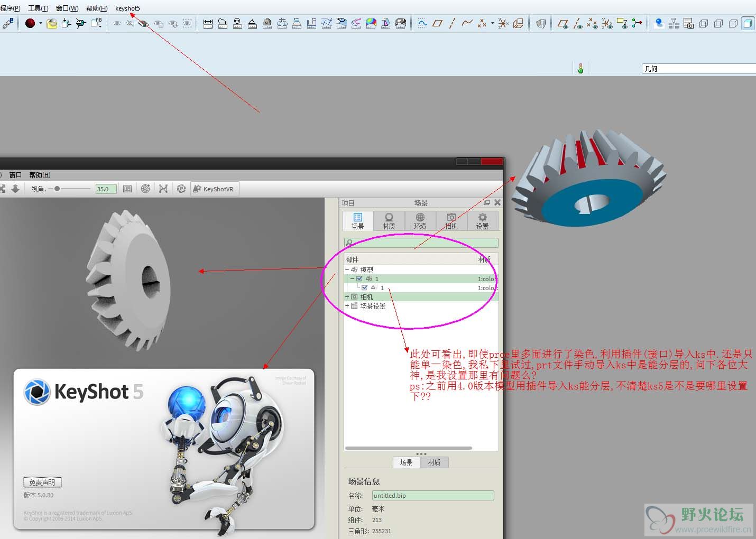
Task: Switch to the 材质 material tab with icon
Action: [x=389, y=221]
